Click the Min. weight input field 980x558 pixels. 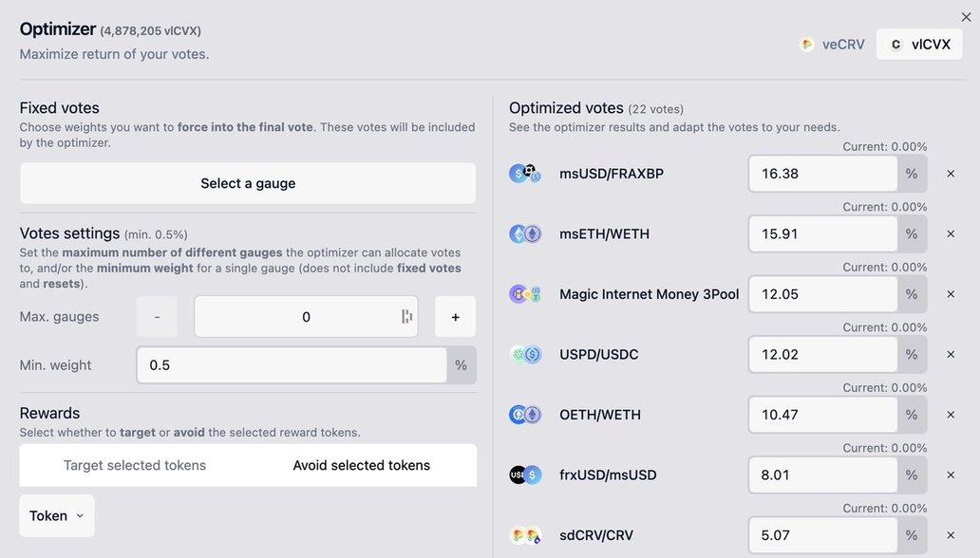coord(291,364)
